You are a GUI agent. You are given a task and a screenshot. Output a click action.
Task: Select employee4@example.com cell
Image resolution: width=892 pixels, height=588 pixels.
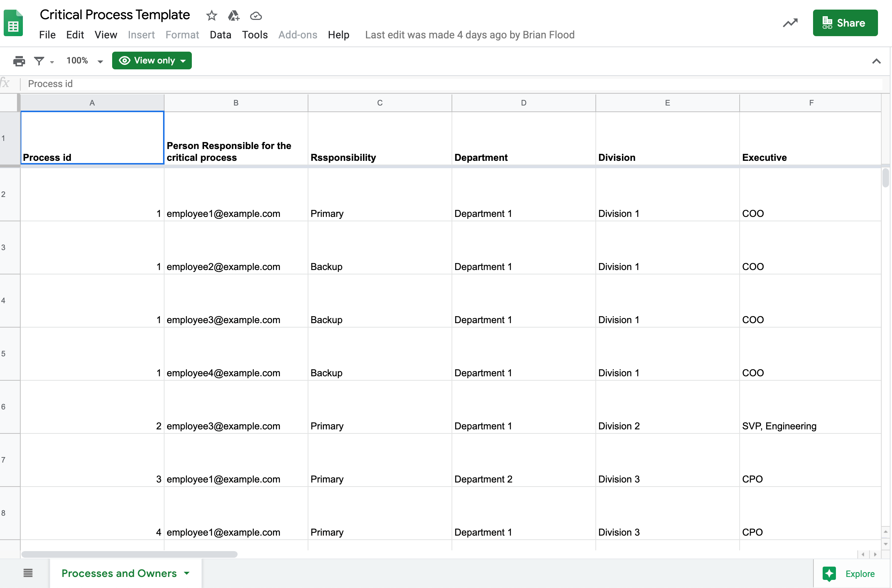236,354
